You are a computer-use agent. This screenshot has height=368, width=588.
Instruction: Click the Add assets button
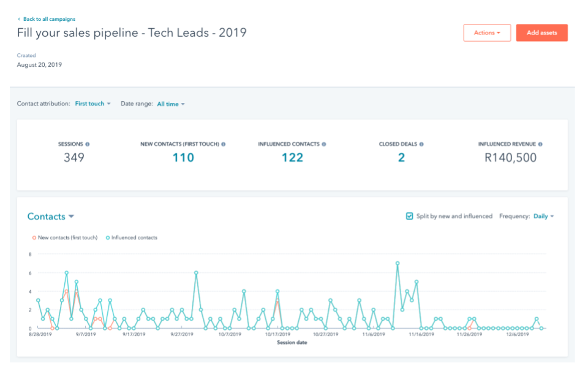(541, 33)
